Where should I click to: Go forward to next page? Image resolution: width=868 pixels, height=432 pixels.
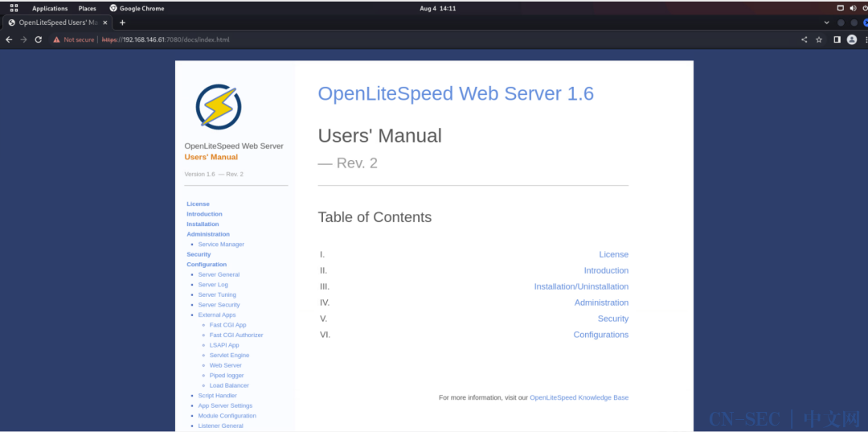point(23,39)
